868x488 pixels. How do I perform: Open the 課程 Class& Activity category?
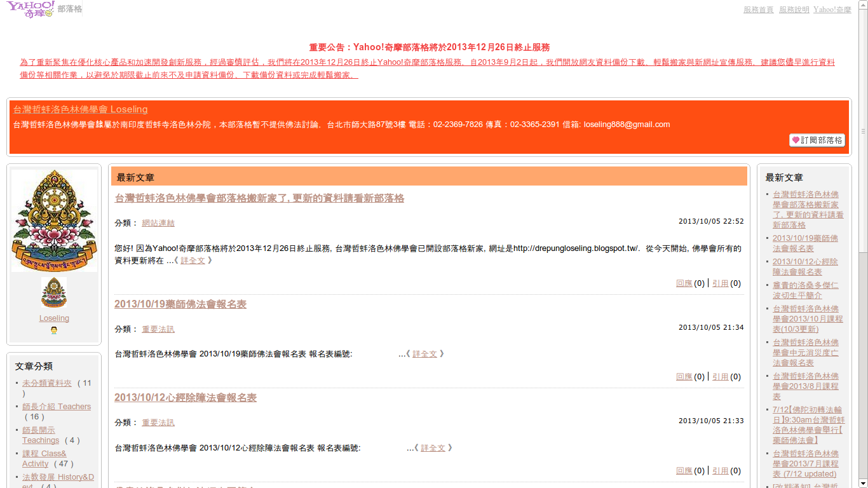coord(44,459)
